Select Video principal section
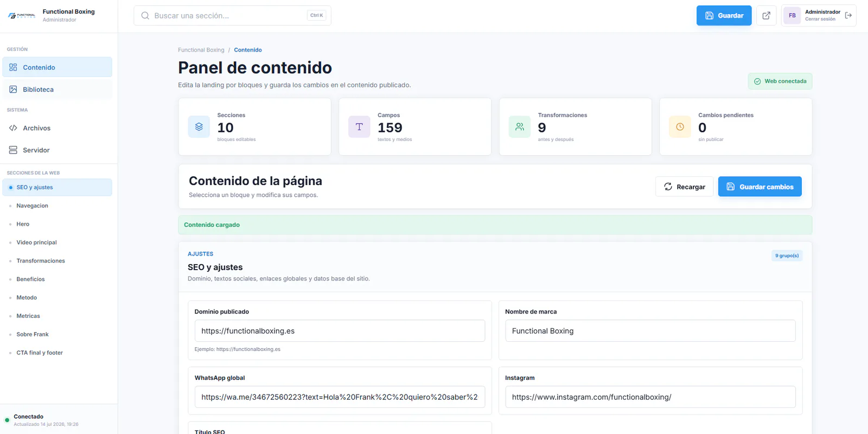Viewport: 868px width, 434px height. [x=57, y=242]
